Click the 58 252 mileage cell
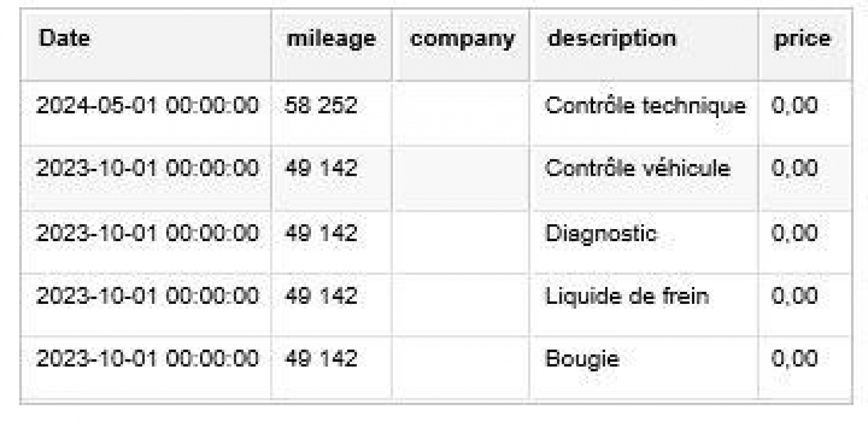 [x=321, y=105]
